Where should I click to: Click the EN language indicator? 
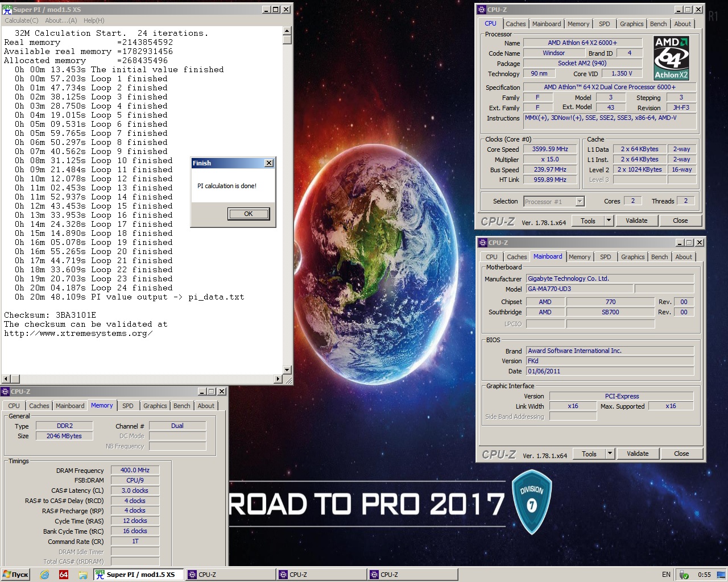pyautogui.click(x=666, y=575)
